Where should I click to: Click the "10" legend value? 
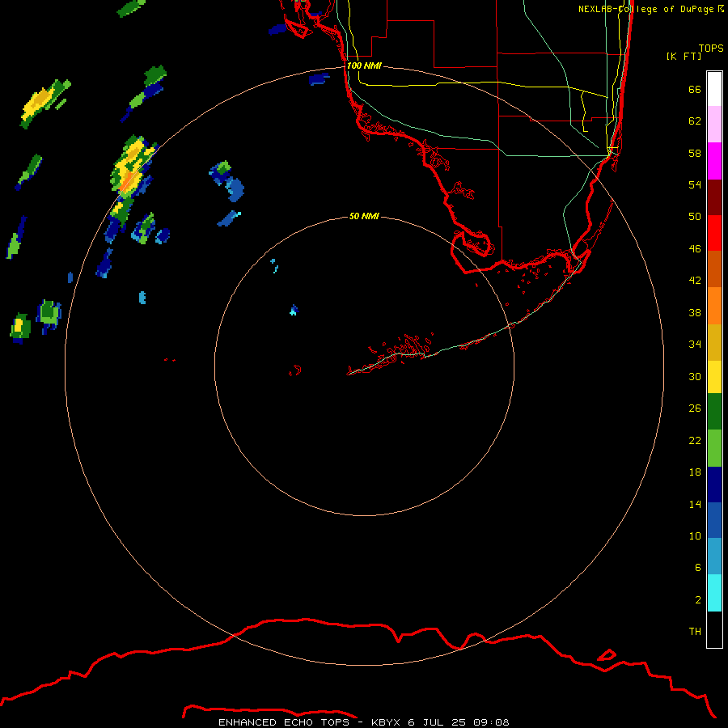pyautogui.click(x=695, y=535)
